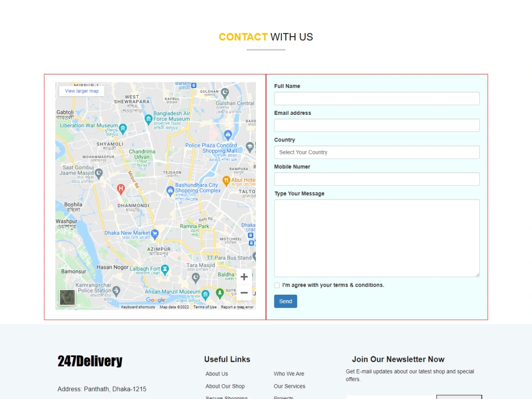532x399 pixels.
Task: Click Bashundhara City Shopping Complex pin
Action: click(170, 192)
